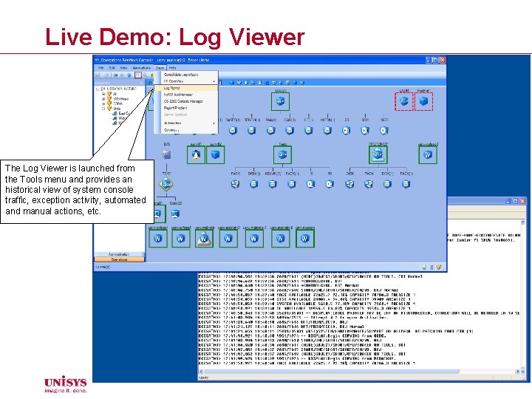Select Log Viewer in the Tools menu
The width and height of the screenshot is (532, 399).
185,88
